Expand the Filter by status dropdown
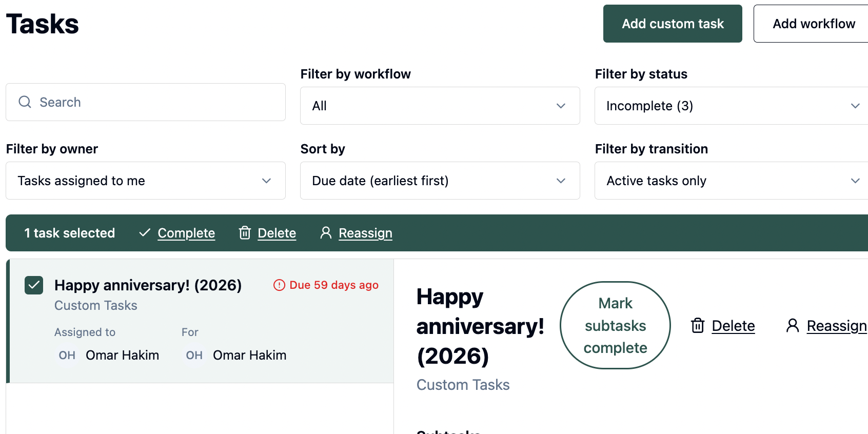Screen dimensions: 868x434 (x=731, y=106)
